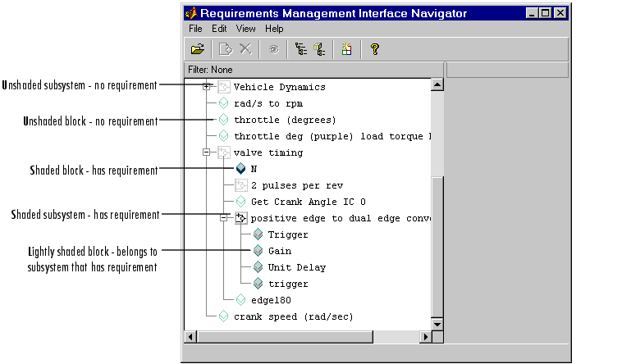Screen dimensions: 622x364
Task: Click the vertical scrollbar down arrow
Action: [x=437, y=324]
